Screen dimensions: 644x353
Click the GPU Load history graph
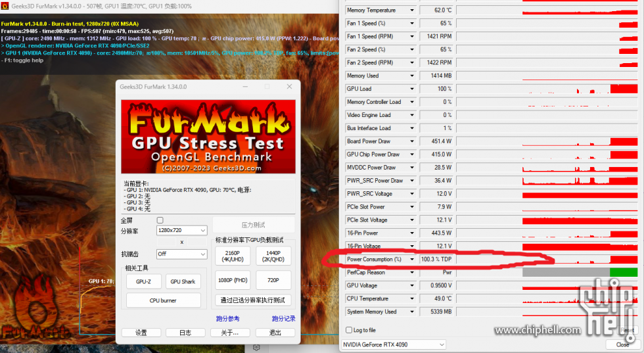tap(547, 89)
